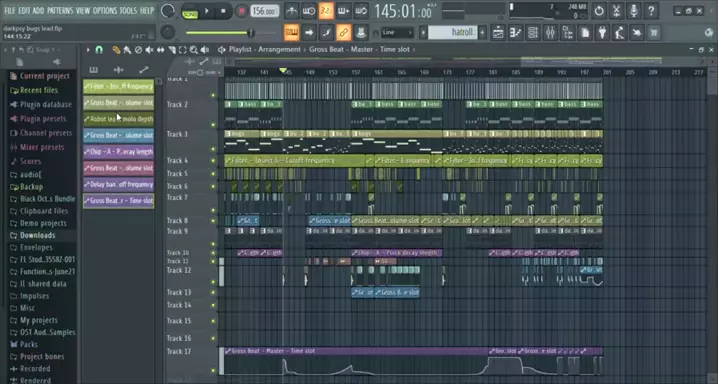Toggle the Browser view icon
The image size is (718, 384).
click(x=568, y=32)
